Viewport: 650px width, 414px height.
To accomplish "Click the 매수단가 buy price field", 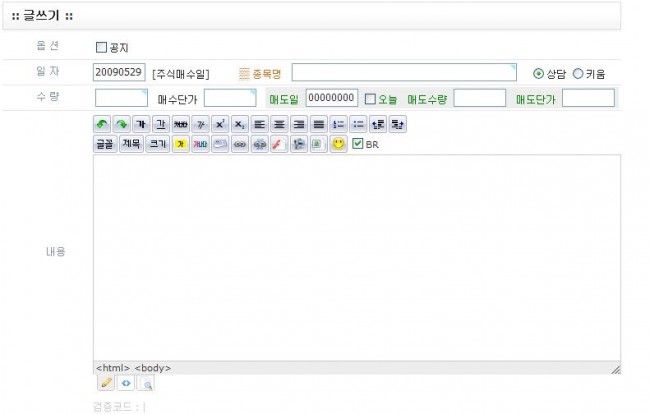I will [x=230, y=98].
